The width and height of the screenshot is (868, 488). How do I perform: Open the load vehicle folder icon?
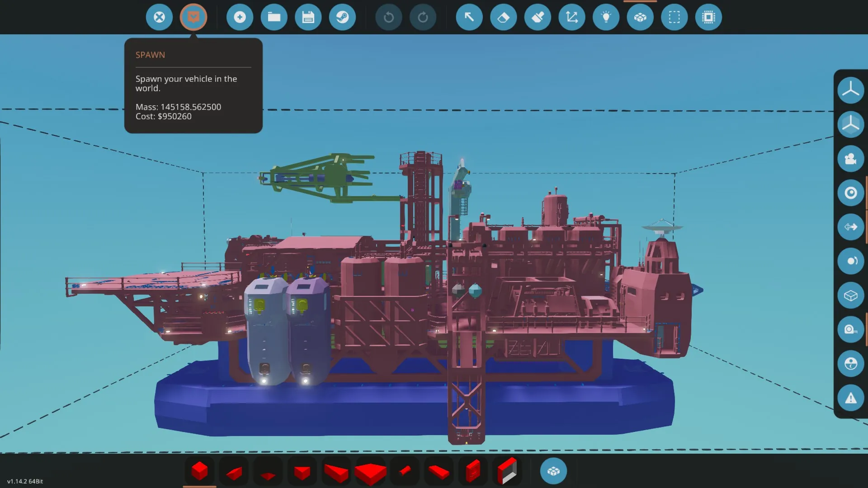pyautogui.click(x=274, y=17)
